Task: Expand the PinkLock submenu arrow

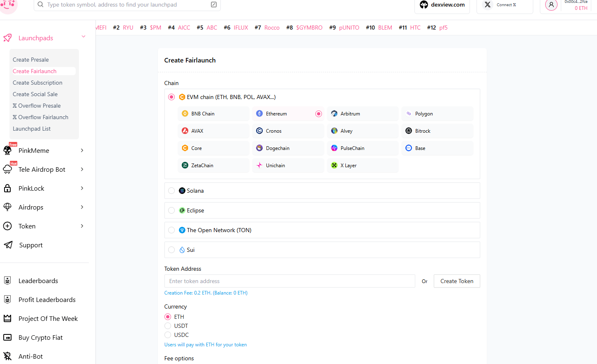Action: pyautogui.click(x=82, y=188)
